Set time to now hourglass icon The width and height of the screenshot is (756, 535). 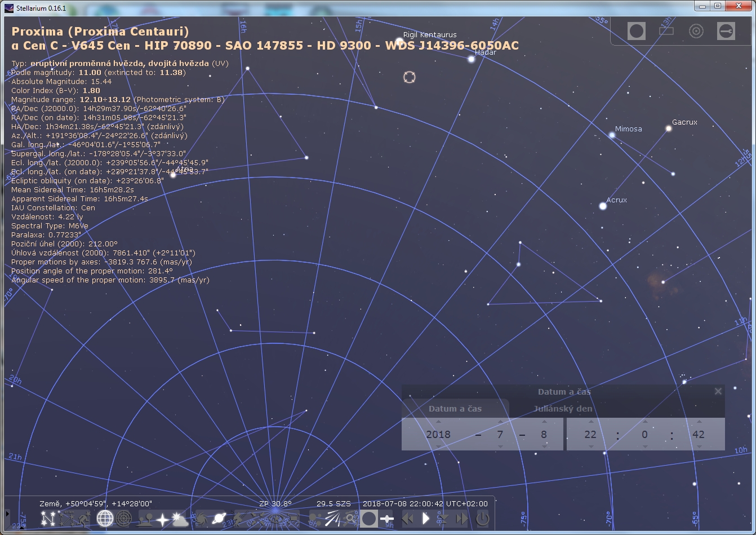(x=444, y=519)
